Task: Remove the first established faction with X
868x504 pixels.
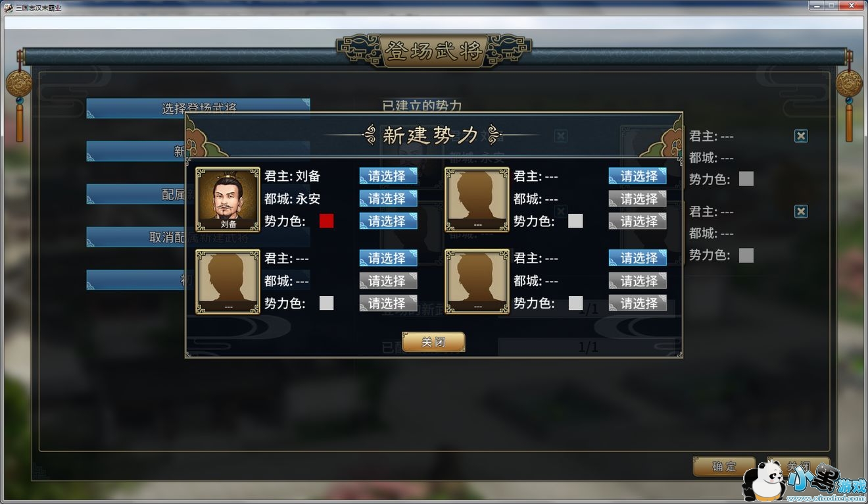Action: click(x=801, y=136)
